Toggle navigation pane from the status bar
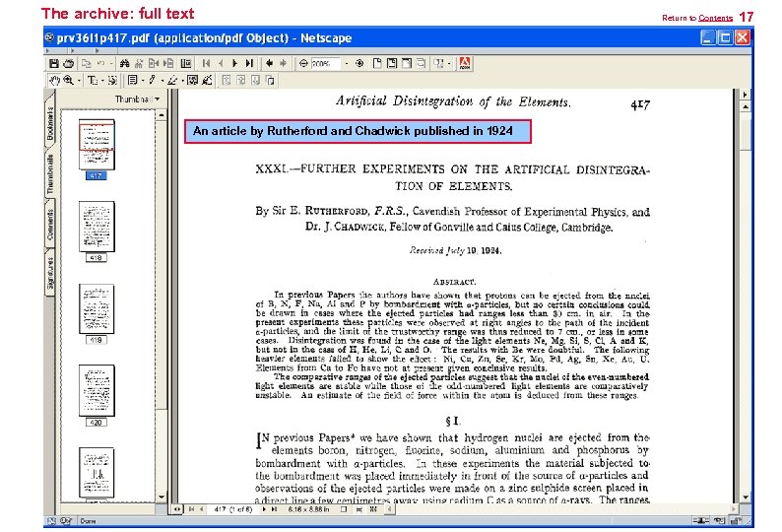 pos(177,509)
